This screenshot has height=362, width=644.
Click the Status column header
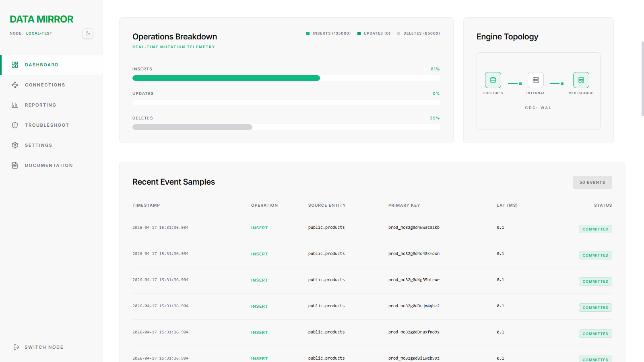click(603, 206)
